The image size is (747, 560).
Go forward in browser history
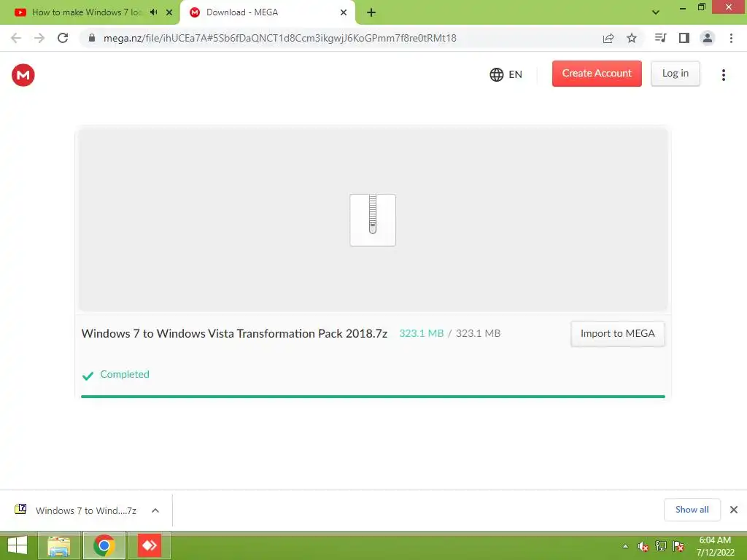coord(39,38)
